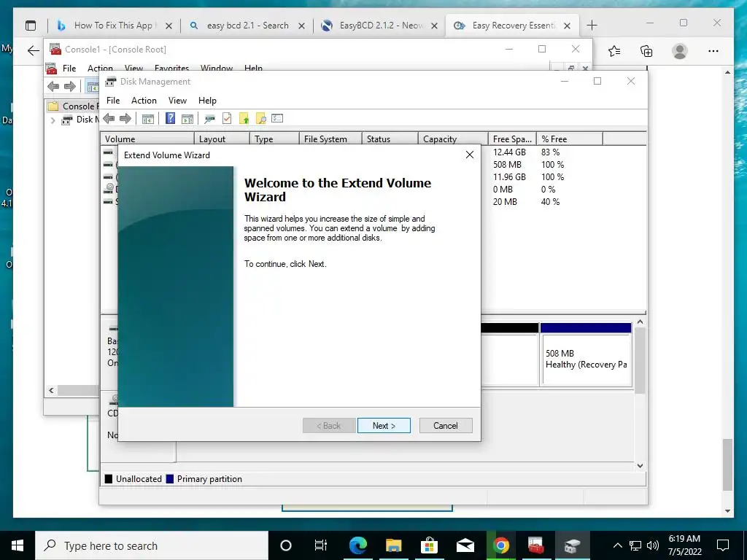The width and height of the screenshot is (747, 560).
Task: Click the folder with magnifier icon
Action: pyautogui.click(x=260, y=119)
